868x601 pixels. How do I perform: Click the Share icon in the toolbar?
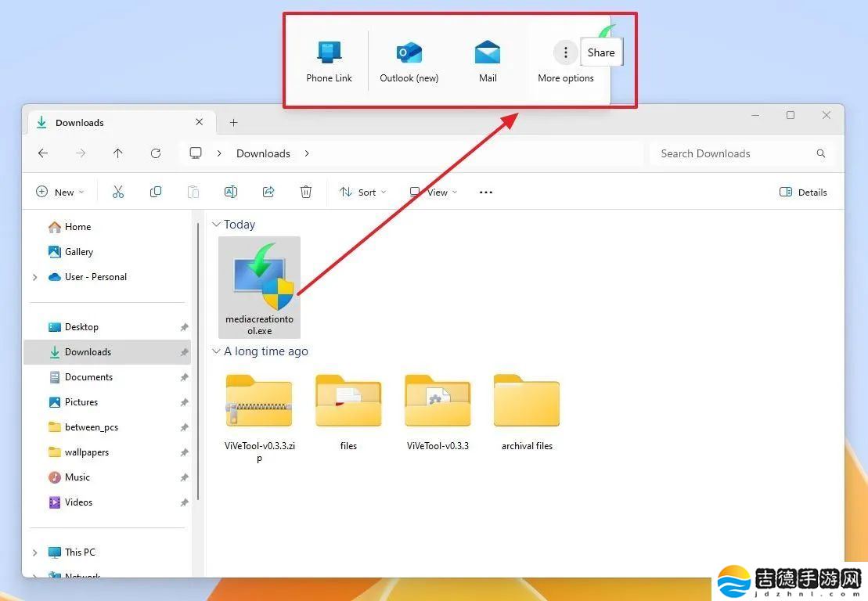pos(268,191)
